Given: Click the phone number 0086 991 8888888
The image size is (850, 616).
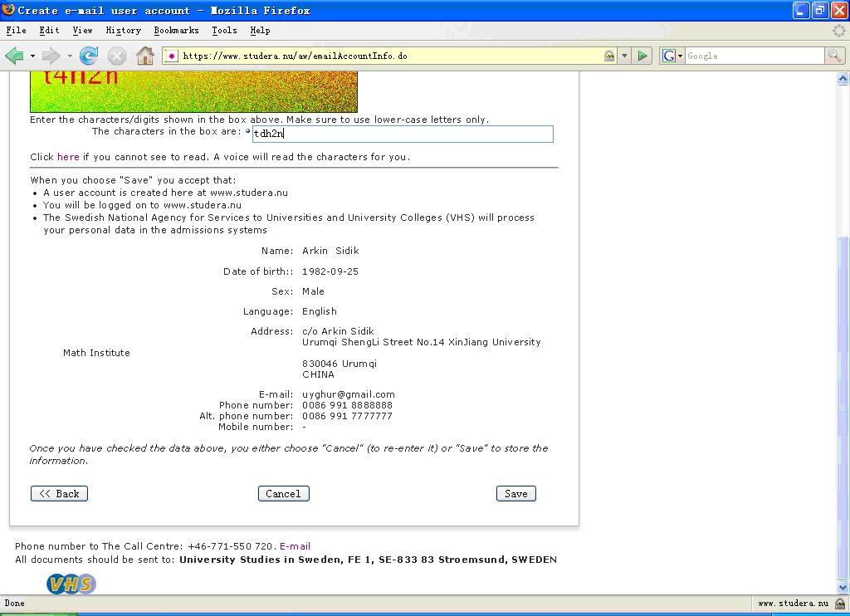Looking at the screenshot, I should click(x=347, y=405).
